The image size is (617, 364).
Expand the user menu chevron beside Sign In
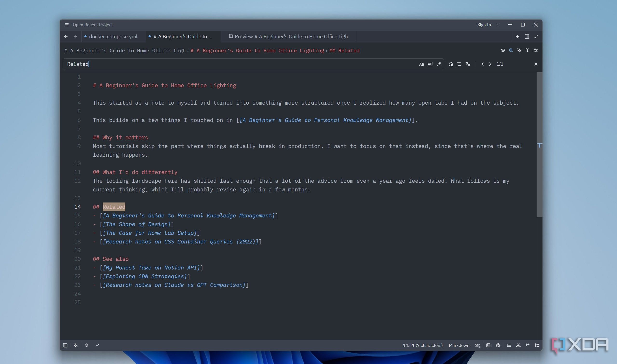click(498, 25)
